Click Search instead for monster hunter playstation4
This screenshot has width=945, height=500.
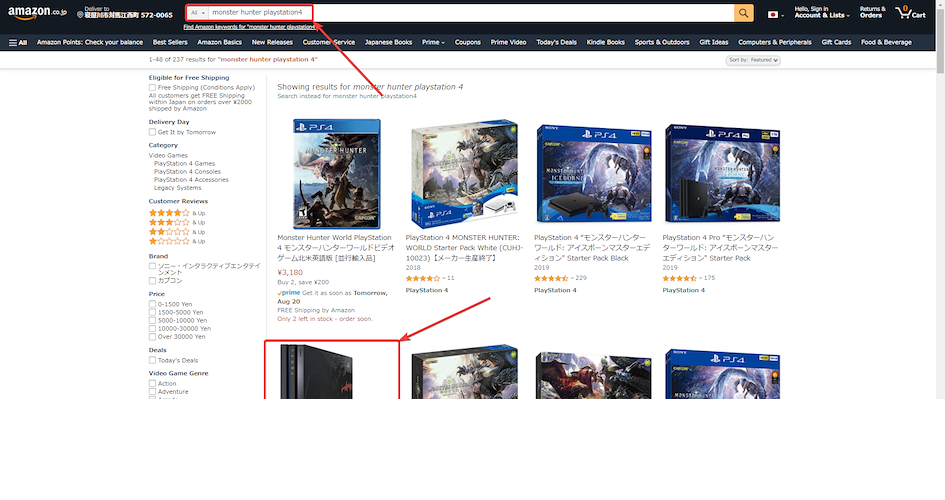347,96
